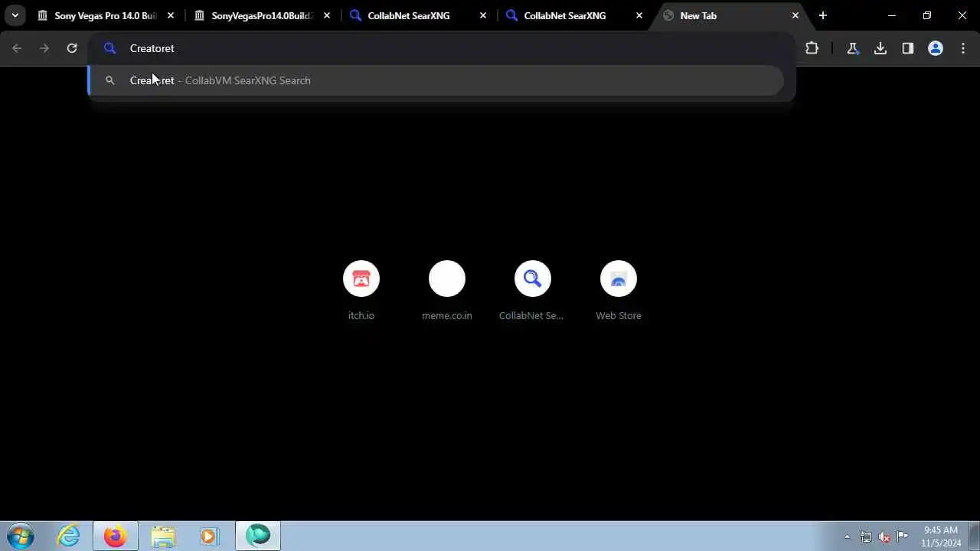Open the Chrome Labs flask icon
The height and width of the screenshot is (551, 980).
pos(852,48)
